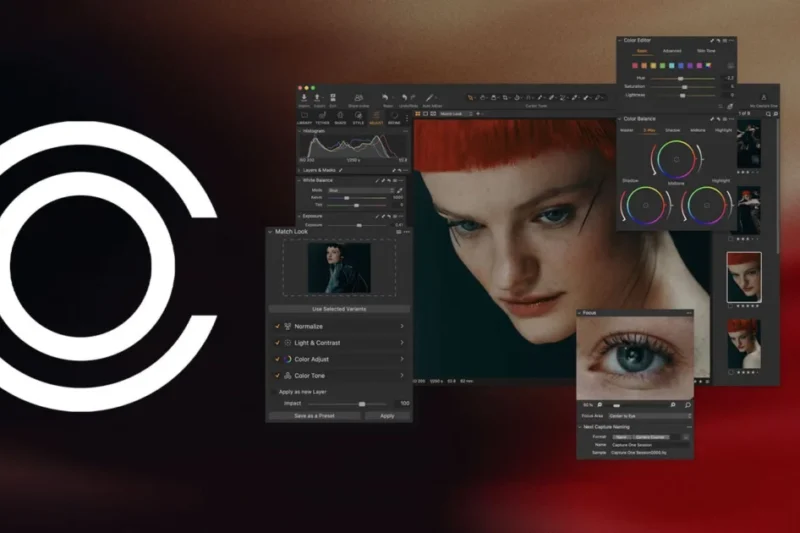Toggle the Light & Contrast checkmark
This screenshot has width=800, height=533.
click(x=278, y=343)
